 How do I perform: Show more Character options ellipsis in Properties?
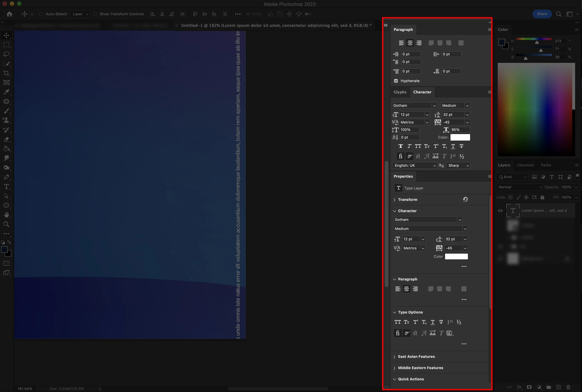464,266
